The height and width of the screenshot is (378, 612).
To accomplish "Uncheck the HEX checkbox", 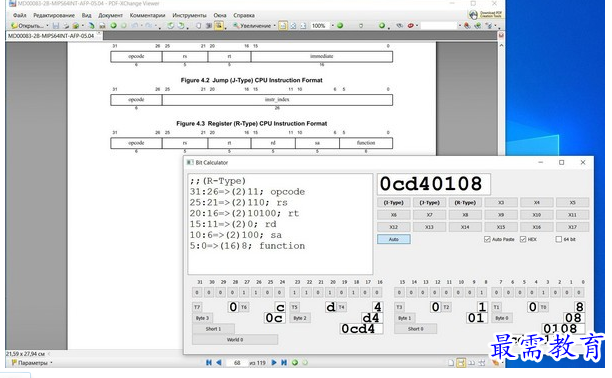I will [x=523, y=239].
